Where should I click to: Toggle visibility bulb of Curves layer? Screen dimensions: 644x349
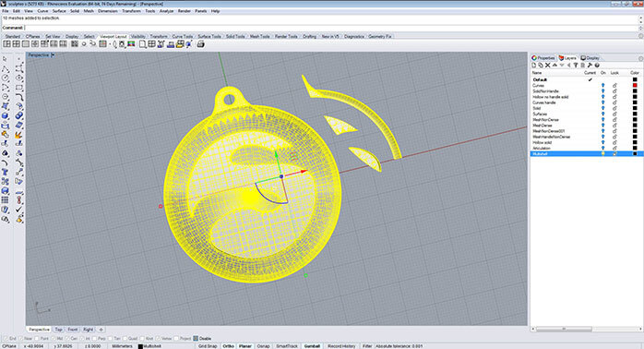coord(602,86)
